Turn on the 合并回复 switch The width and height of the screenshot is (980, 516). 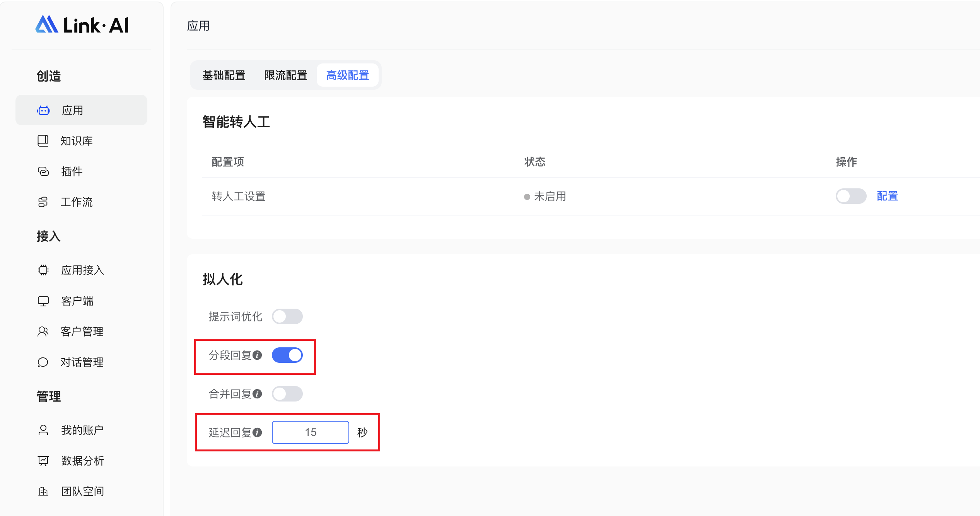tap(287, 394)
